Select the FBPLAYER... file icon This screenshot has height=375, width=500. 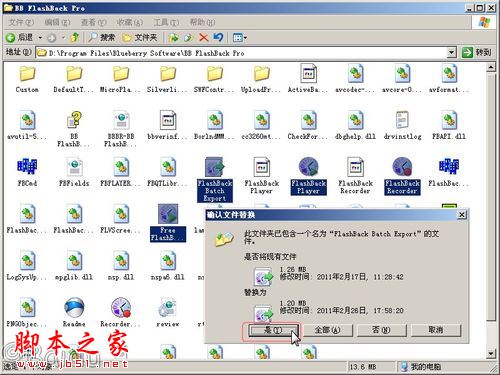(x=121, y=167)
